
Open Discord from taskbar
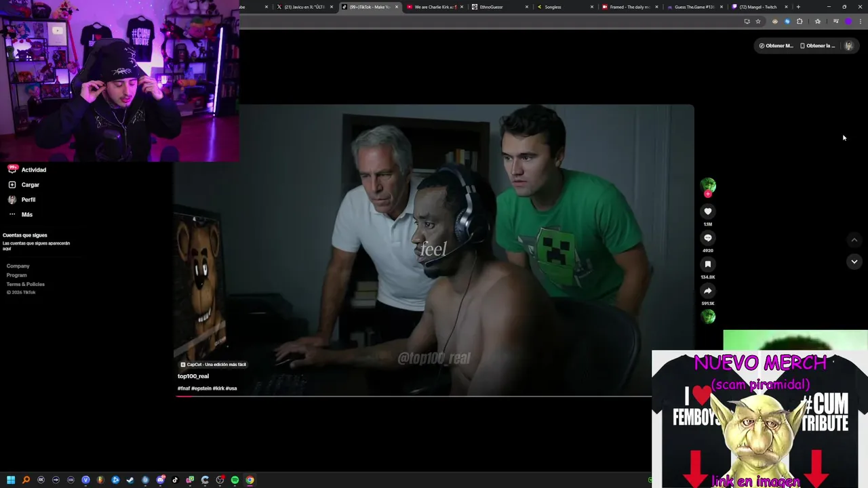(x=160, y=480)
